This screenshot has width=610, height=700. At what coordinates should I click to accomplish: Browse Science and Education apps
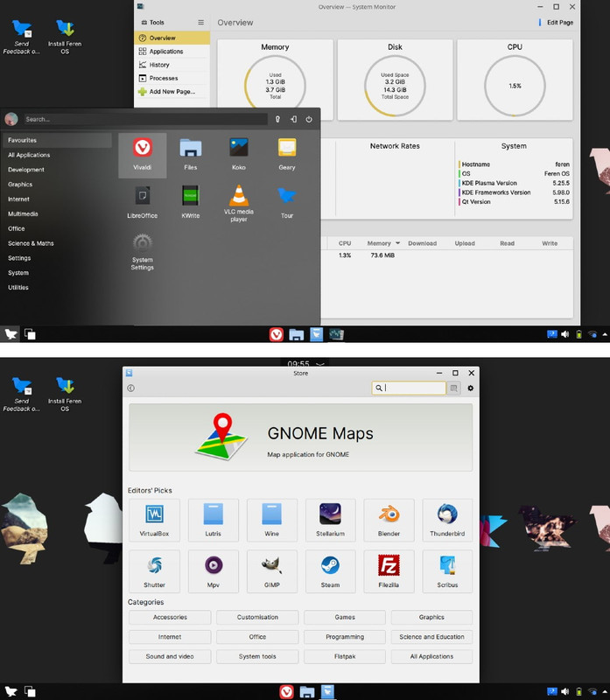pos(431,637)
